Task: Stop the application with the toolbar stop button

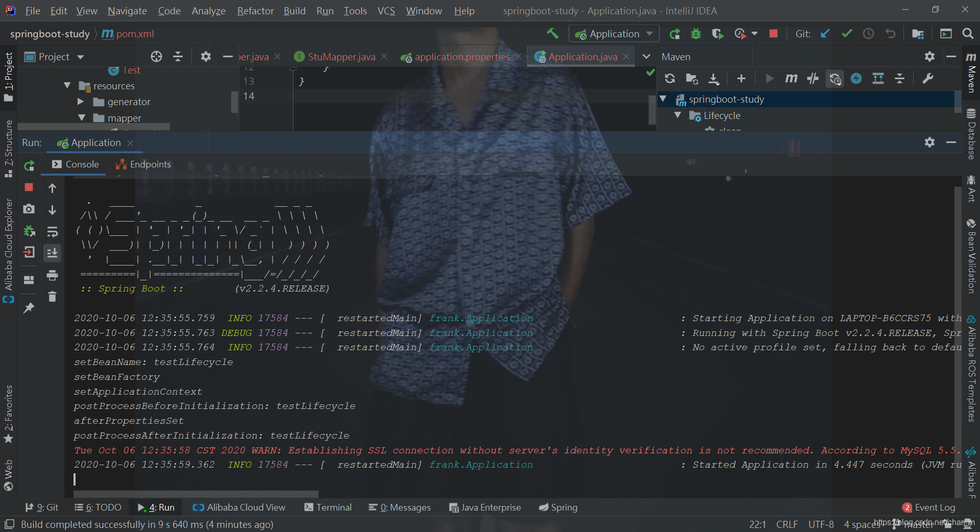Action: (773, 34)
